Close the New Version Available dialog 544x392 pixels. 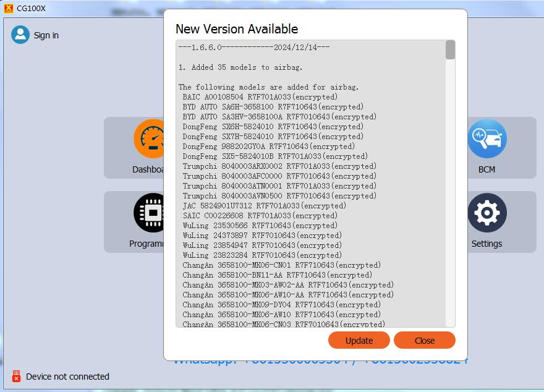pos(424,340)
